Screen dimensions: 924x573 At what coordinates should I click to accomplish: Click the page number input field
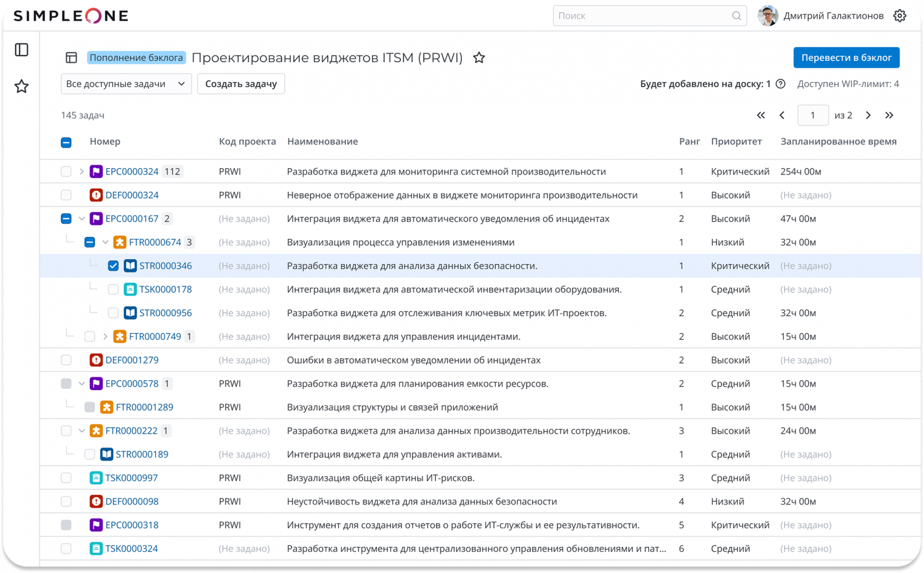point(813,115)
